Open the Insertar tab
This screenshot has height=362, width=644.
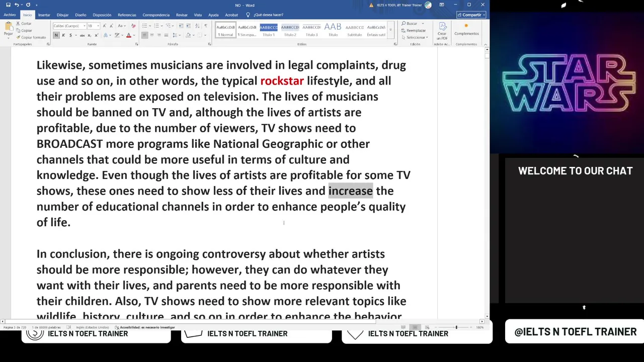[44, 15]
